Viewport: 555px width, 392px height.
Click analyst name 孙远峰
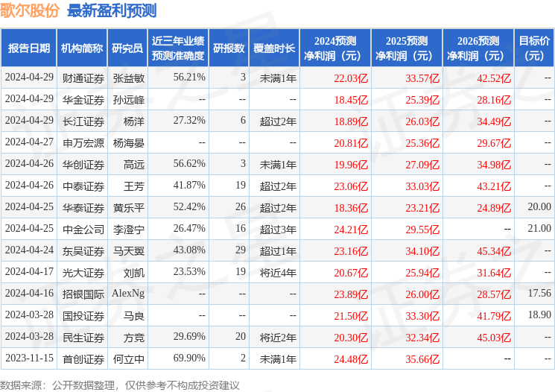(128, 100)
